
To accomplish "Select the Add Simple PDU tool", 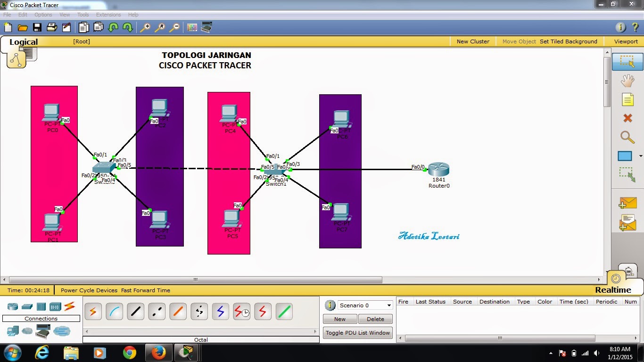I will (627, 203).
